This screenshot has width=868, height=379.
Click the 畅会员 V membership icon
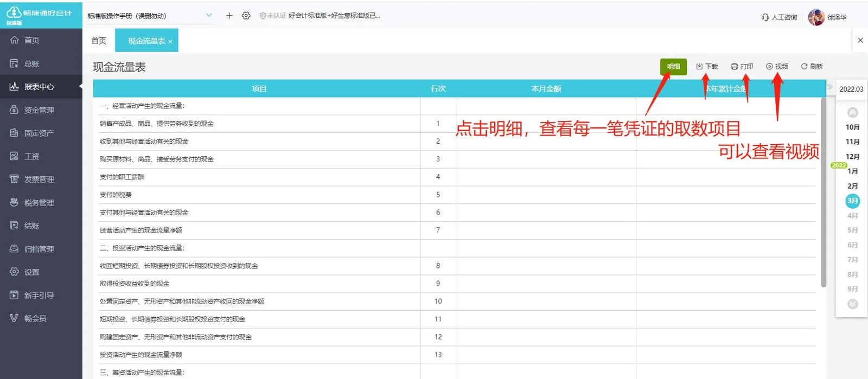14,318
